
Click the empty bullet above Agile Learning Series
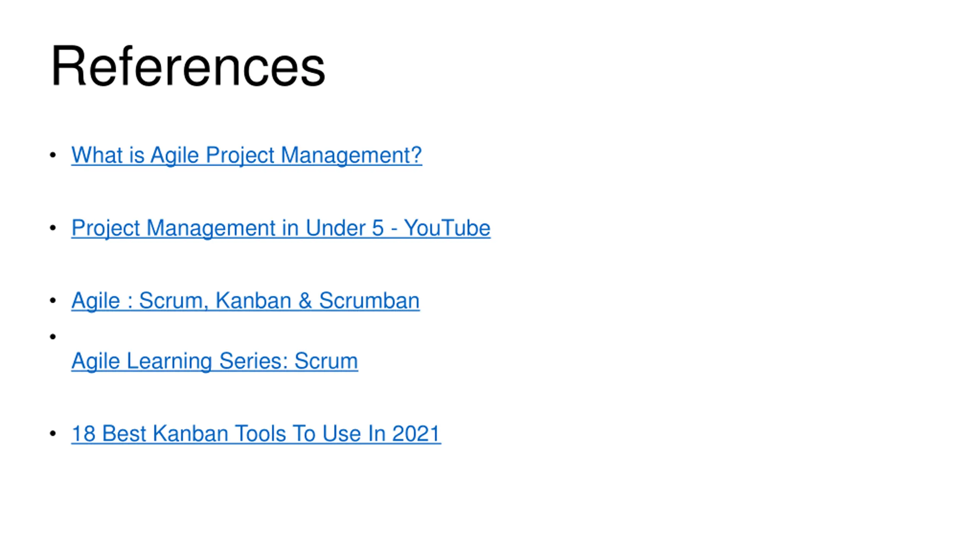53,337
